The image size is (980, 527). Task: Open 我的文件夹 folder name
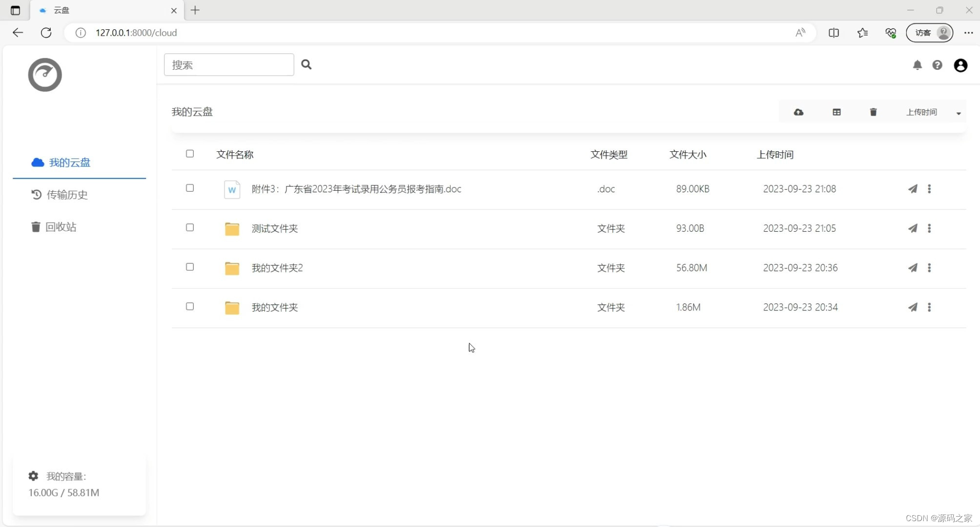tap(275, 307)
